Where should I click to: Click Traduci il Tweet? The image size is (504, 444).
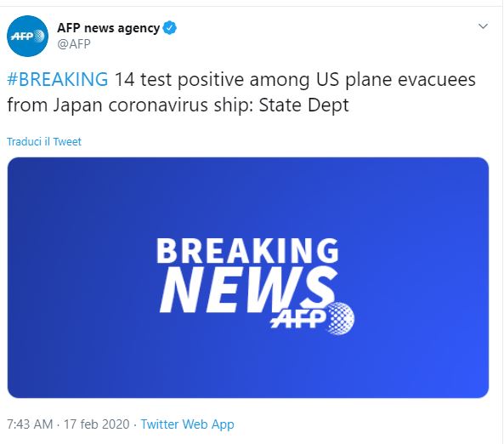click(44, 141)
